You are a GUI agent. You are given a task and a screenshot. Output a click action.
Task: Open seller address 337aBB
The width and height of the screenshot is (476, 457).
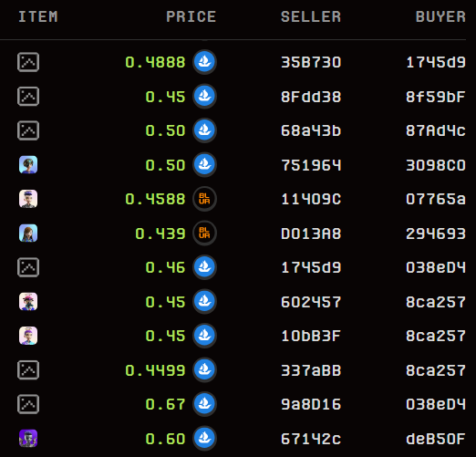311,370
